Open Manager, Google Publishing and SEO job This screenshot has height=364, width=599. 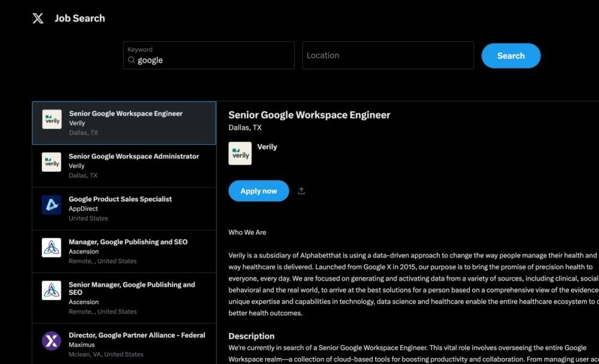click(124, 251)
